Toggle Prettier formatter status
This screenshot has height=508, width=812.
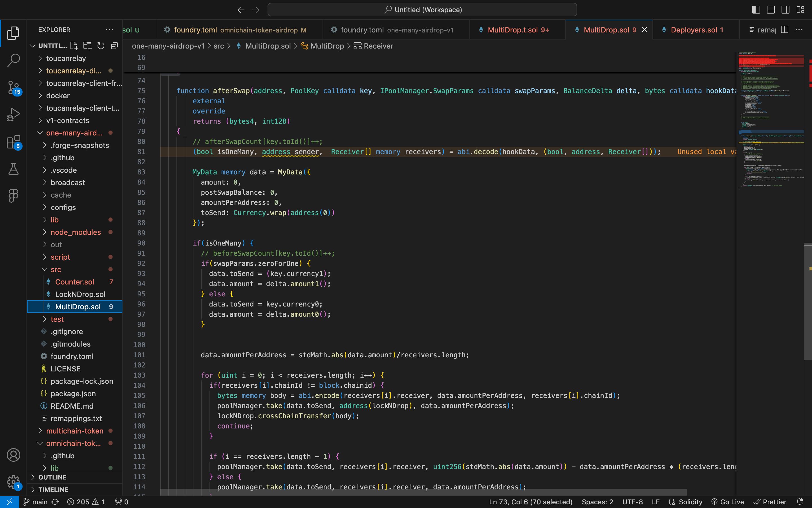coord(770,502)
